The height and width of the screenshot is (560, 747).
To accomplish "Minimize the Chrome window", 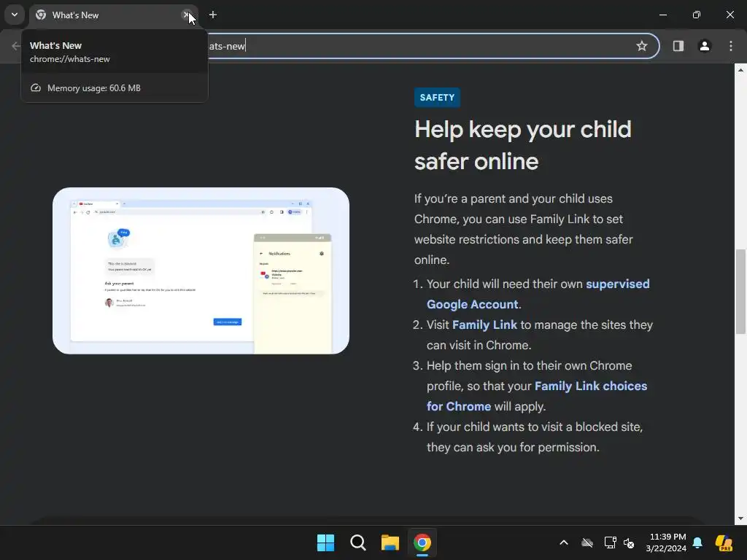I will 662,15.
